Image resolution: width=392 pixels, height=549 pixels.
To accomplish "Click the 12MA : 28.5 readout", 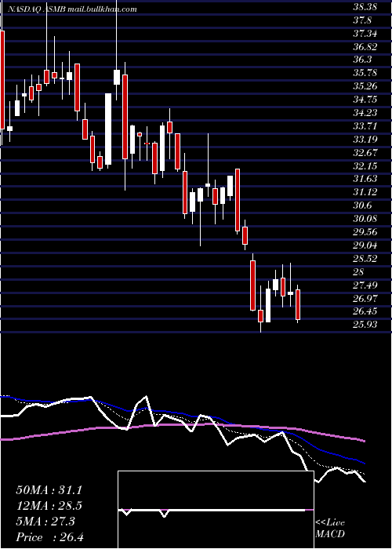I will [x=49, y=506].
